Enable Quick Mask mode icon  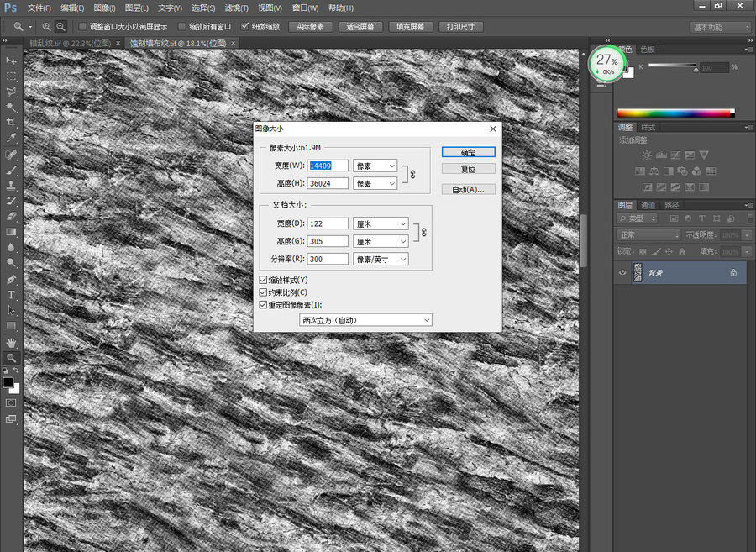(11, 403)
